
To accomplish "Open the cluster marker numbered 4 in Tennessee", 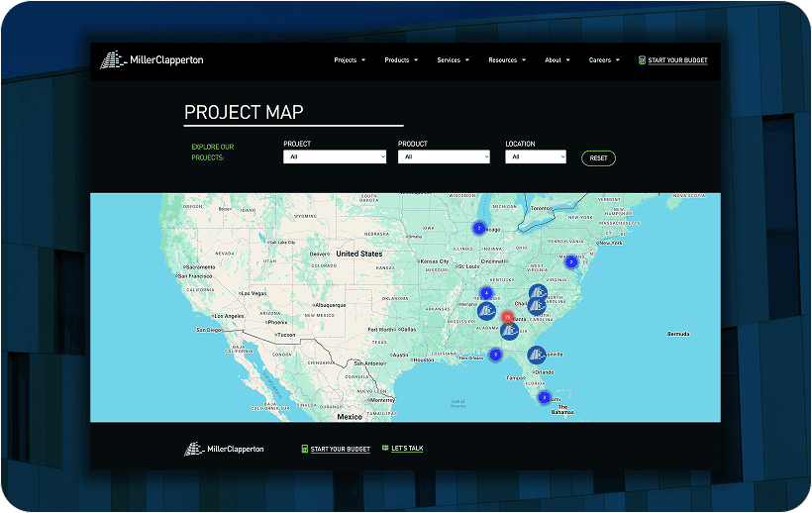I will 486,293.
